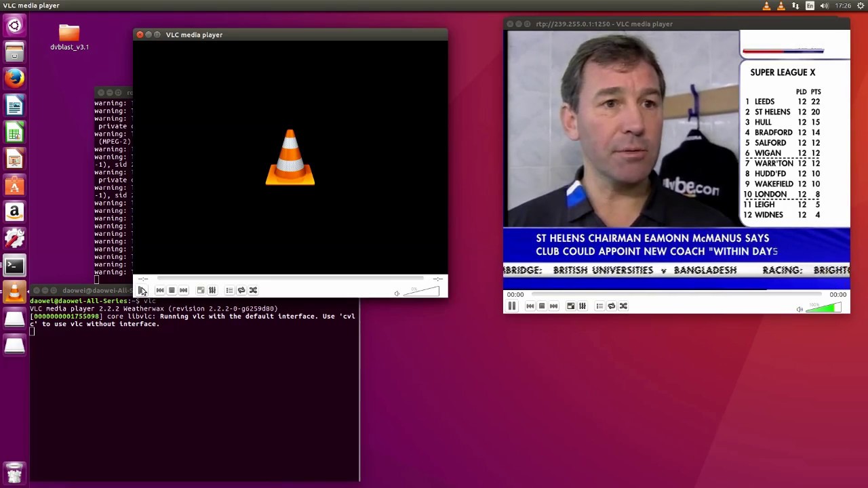Skip to next media in idle VLC window
This screenshot has height=488, width=868.
pos(183,290)
